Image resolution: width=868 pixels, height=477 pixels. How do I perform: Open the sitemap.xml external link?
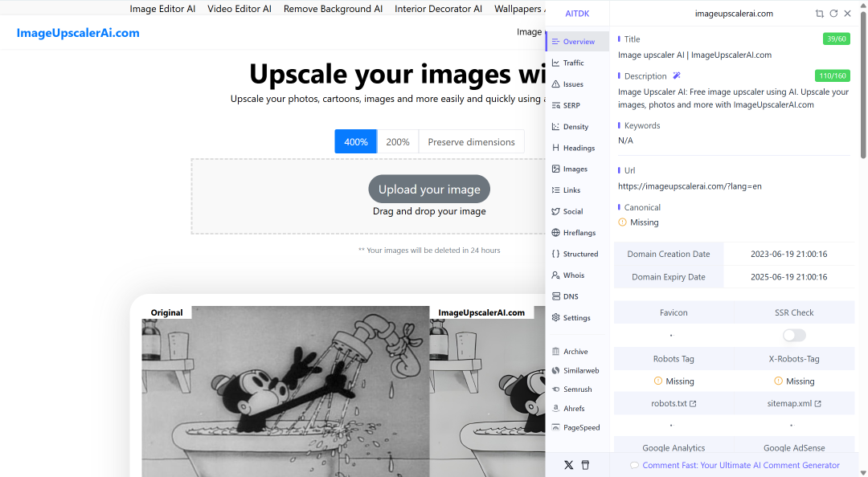pos(794,403)
